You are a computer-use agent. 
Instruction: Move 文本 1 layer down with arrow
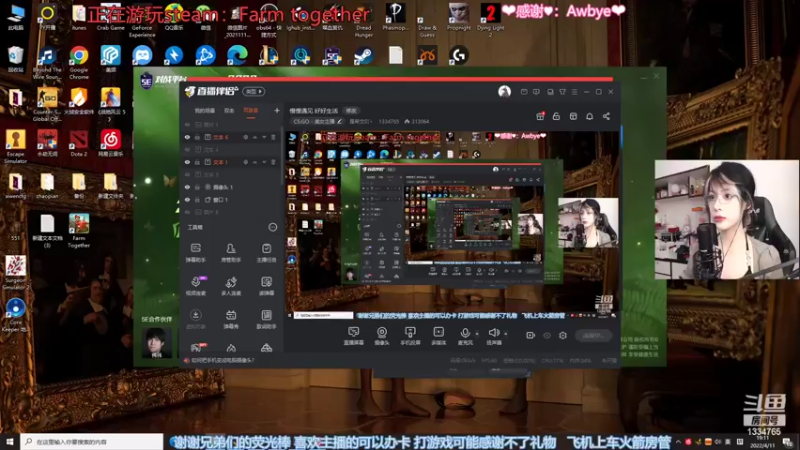[264, 162]
